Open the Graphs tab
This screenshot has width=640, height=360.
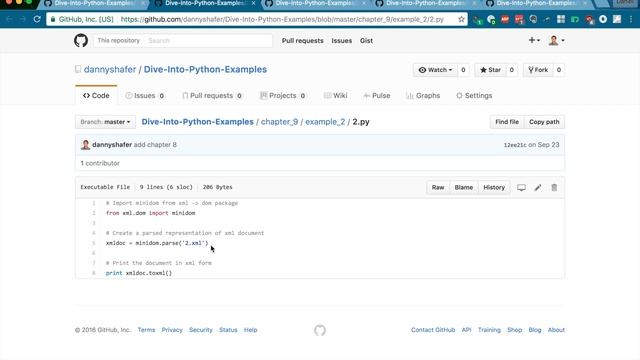tap(423, 96)
